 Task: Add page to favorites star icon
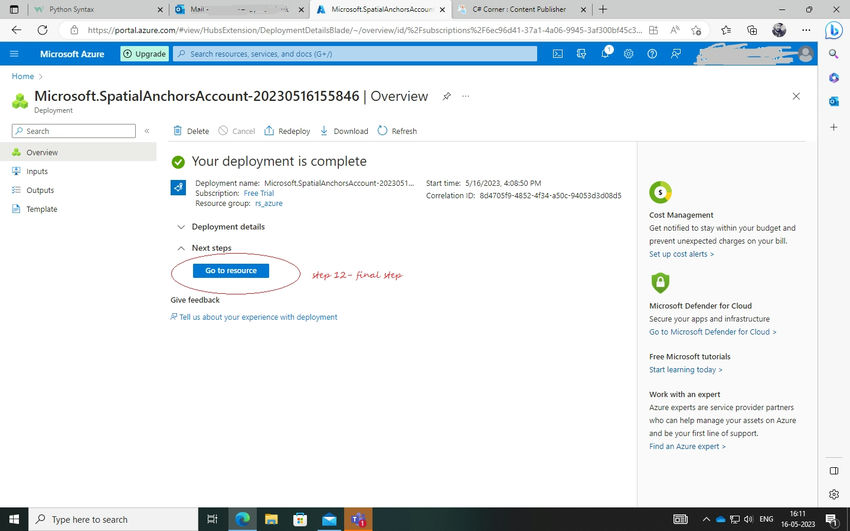point(696,30)
